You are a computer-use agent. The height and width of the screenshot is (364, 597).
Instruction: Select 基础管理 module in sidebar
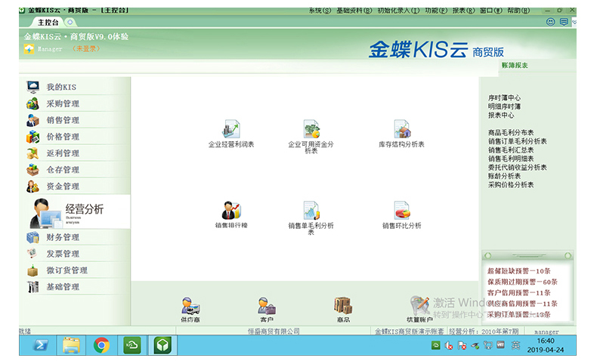coord(75,287)
